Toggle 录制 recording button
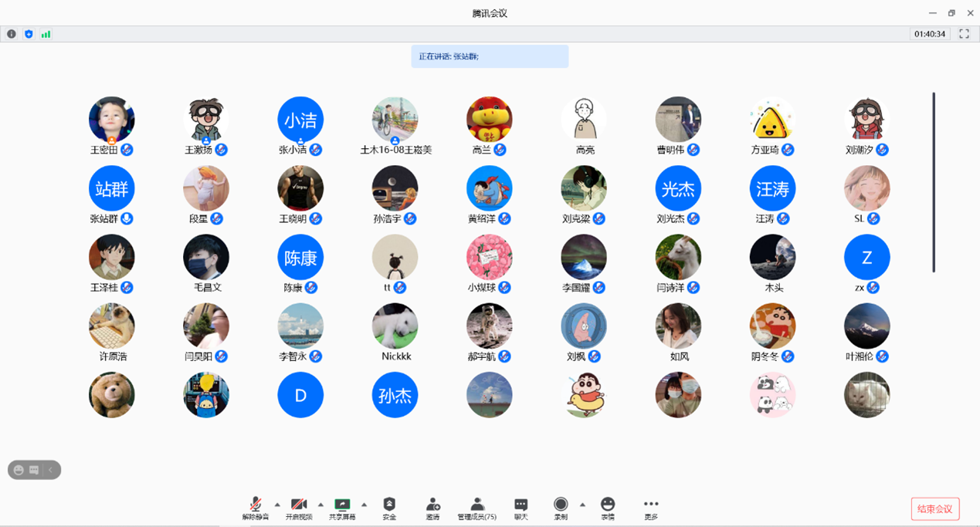980x527 pixels. [561, 505]
